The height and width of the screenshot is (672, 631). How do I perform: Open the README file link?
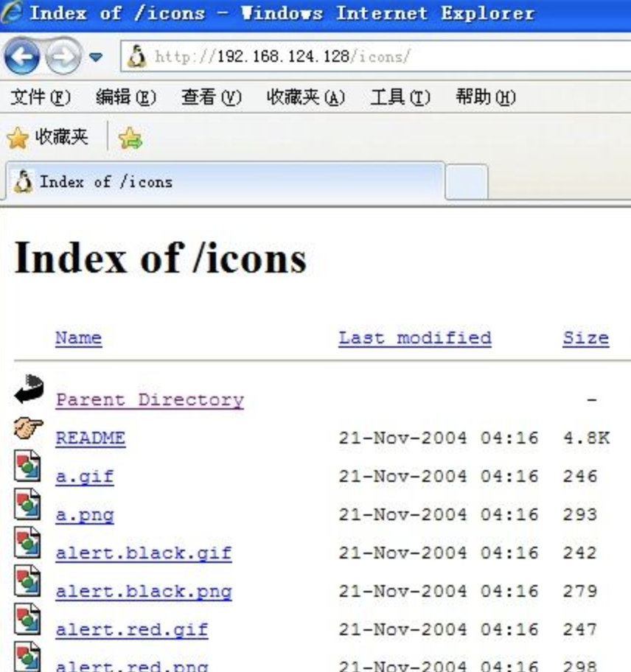91,438
